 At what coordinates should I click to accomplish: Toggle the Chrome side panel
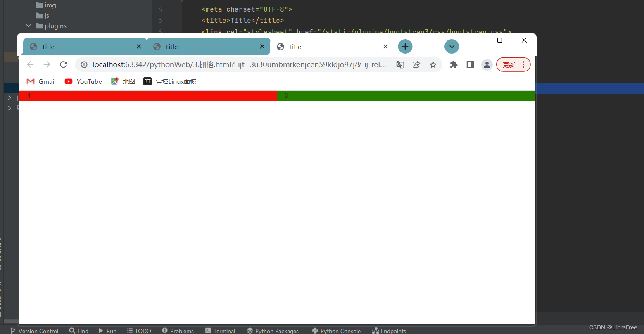[x=470, y=64]
